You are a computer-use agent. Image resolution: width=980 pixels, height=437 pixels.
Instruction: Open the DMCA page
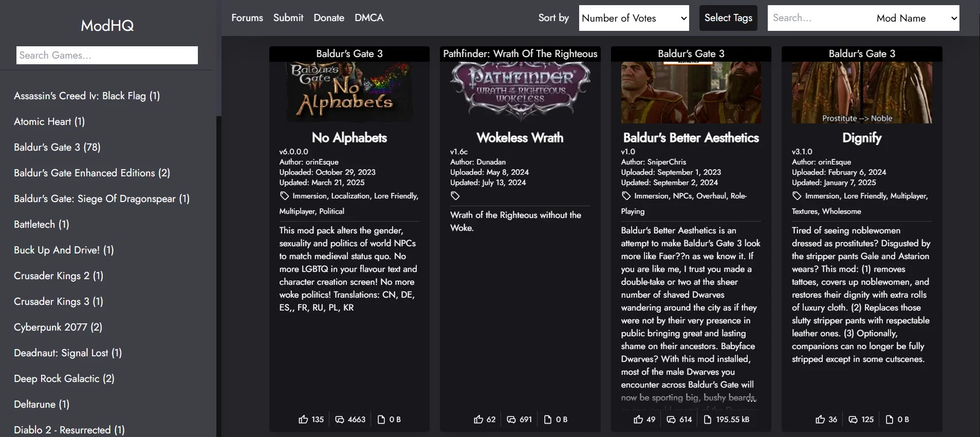[x=369, y=17]
